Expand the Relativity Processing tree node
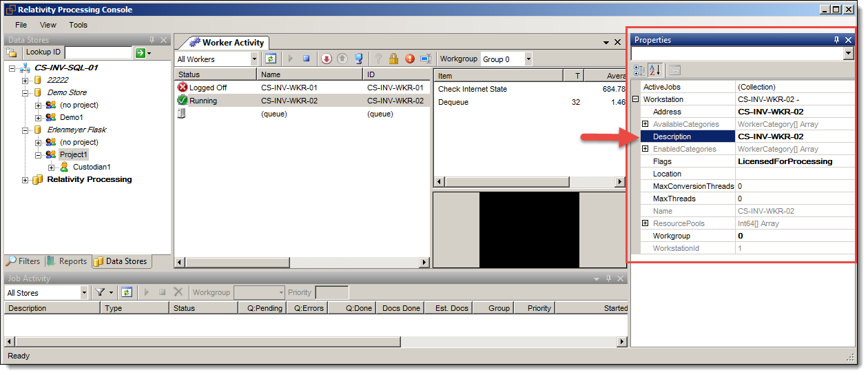 coord(26,180)
